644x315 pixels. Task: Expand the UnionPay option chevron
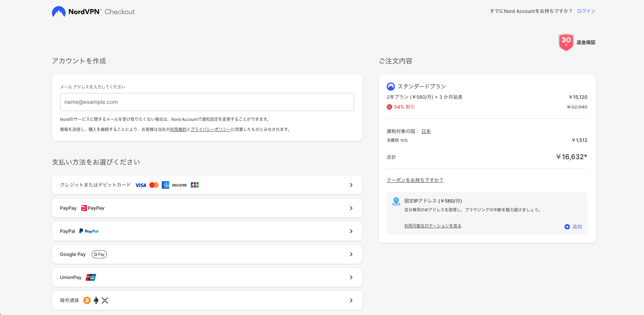[x=351, y=277]
